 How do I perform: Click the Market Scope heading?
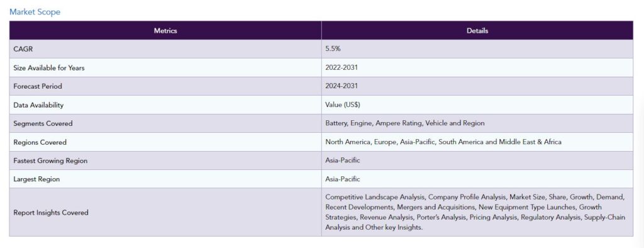(35, 12)
